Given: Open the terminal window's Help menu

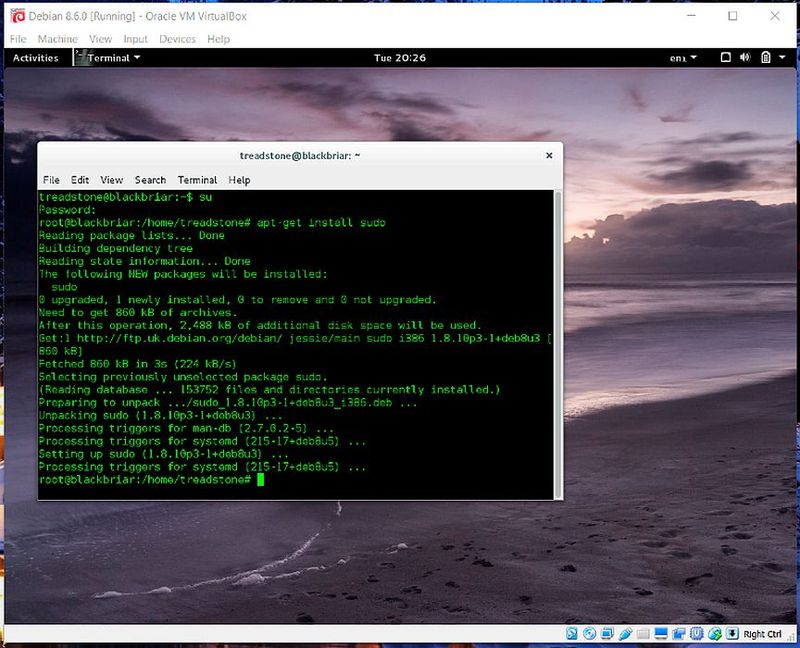Looking at the screenshot, I should 239,180.
